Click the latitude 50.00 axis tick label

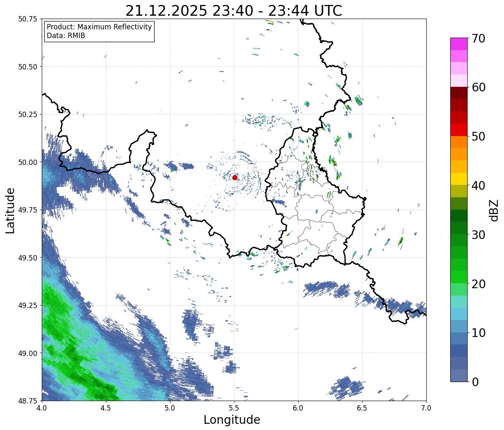tap(28, 162)
